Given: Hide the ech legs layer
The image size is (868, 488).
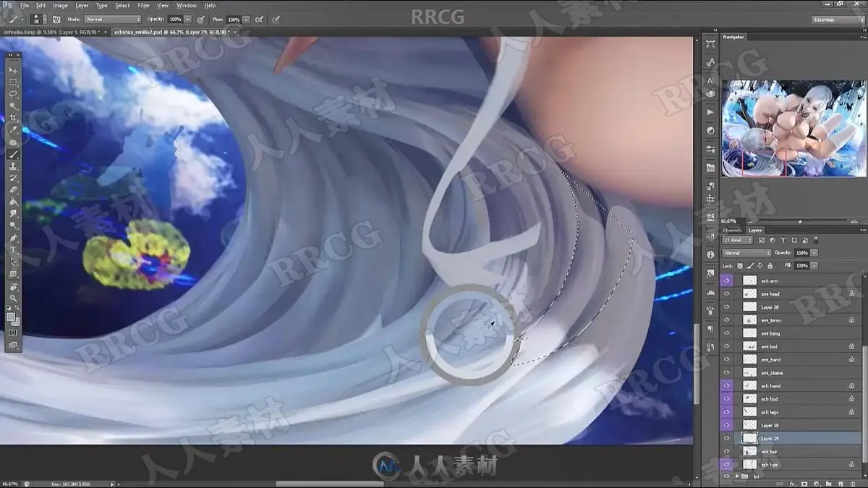Looking at the screenshot, I should (726, 412).
